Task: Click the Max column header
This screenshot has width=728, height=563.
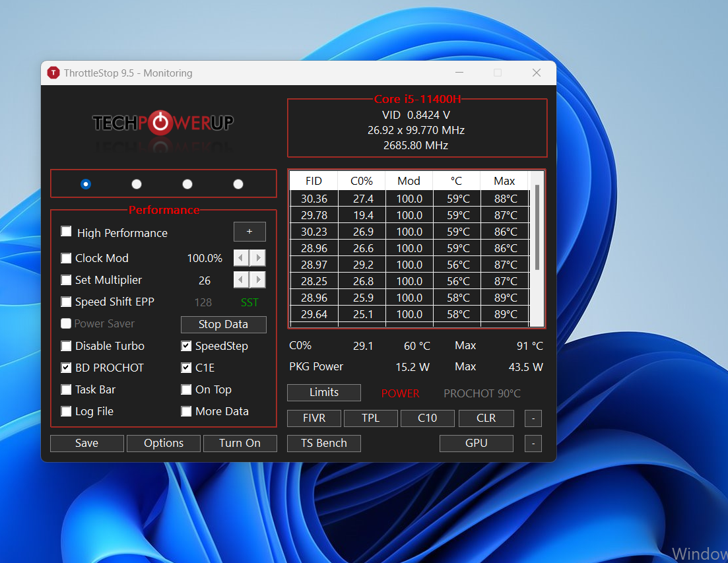Action: [504, 181]
